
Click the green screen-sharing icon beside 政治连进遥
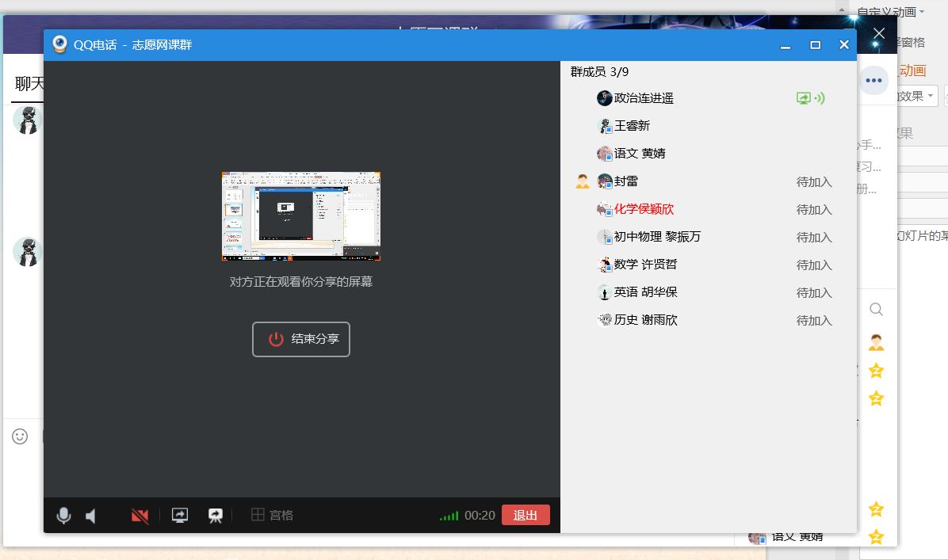[804, 98]
